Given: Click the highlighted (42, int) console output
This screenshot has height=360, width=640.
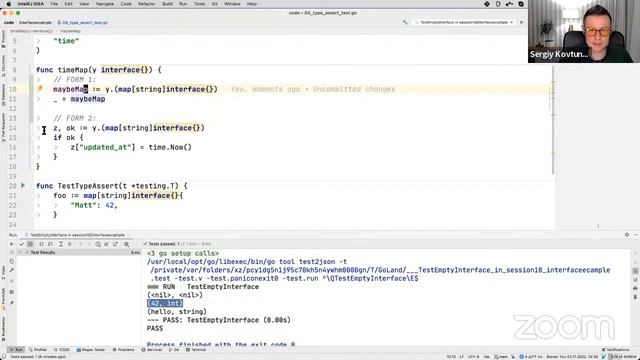Looking at the screenshot, I should (x=165, y=303).
